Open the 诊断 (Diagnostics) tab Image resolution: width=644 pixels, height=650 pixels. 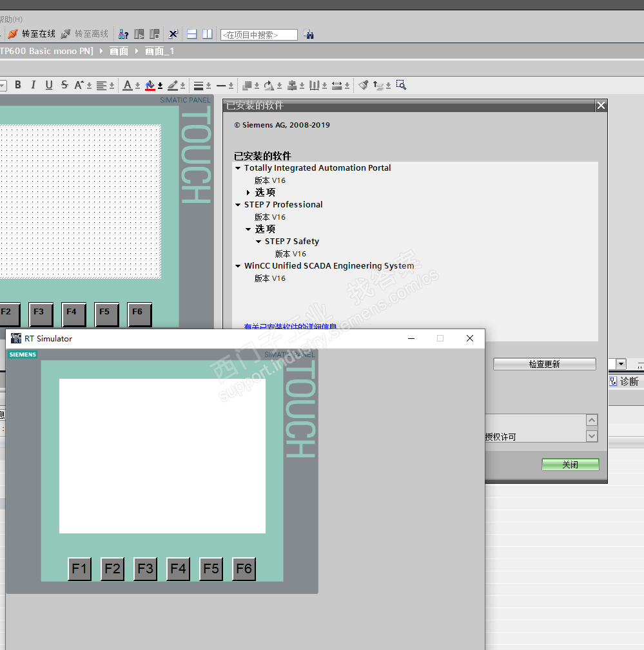tap(624, 381)
